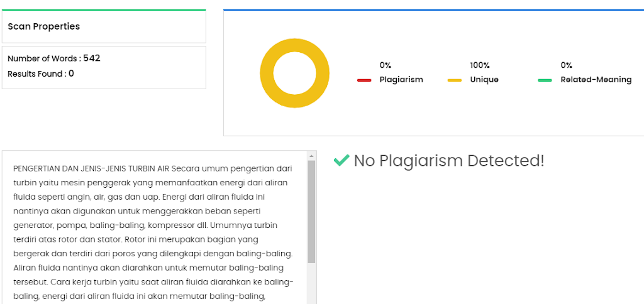This screenshot has width=644, height=304.
Task: Click the PENGERTIAN DAN JENIS-JENIS TURBIN AIR title
Action: (91, 168)
